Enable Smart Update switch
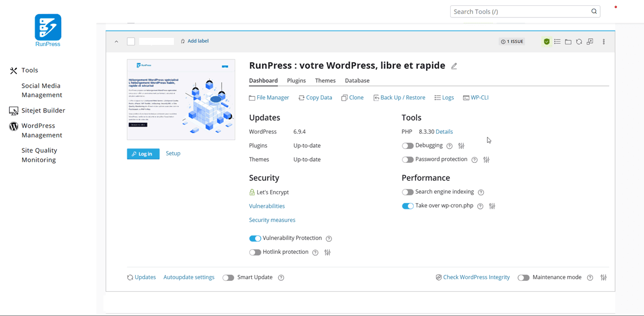644x316 pixels. pyautogui.click(x=229, y=278)
